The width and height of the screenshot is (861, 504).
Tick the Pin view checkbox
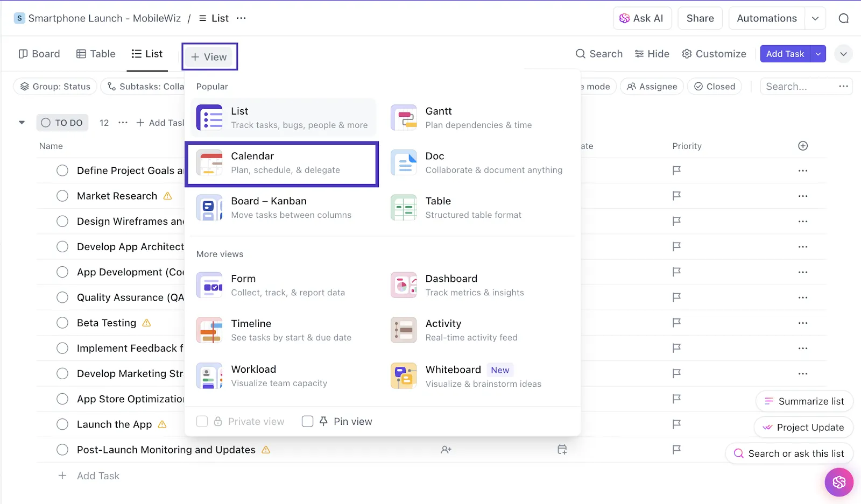point(308,421)
